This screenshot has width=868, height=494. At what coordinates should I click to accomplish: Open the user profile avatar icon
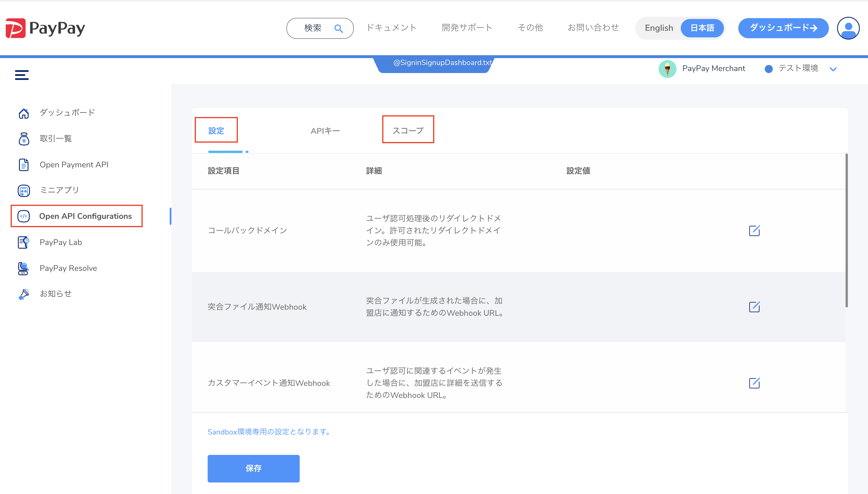pyautogui.click(x=848, y=28)
